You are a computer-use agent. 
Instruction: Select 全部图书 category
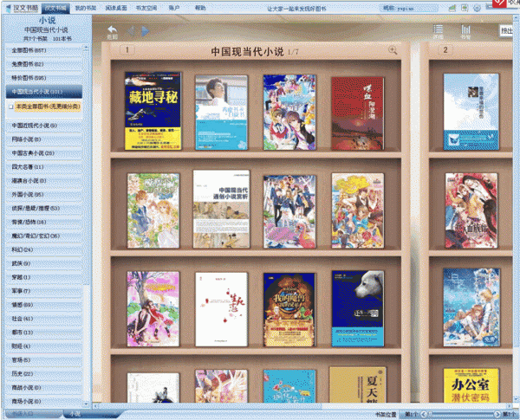[44, 50]
